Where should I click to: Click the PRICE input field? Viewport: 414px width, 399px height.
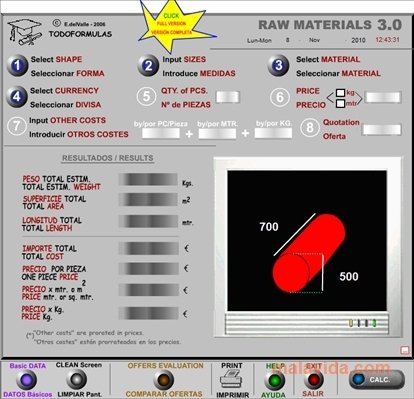click(x=383, y=97)
